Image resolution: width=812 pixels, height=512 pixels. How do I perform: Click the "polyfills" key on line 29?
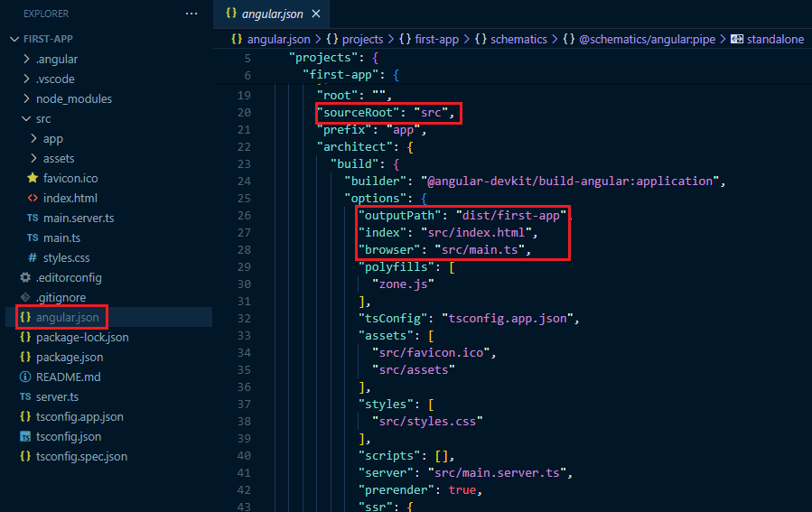coord(397,267)
